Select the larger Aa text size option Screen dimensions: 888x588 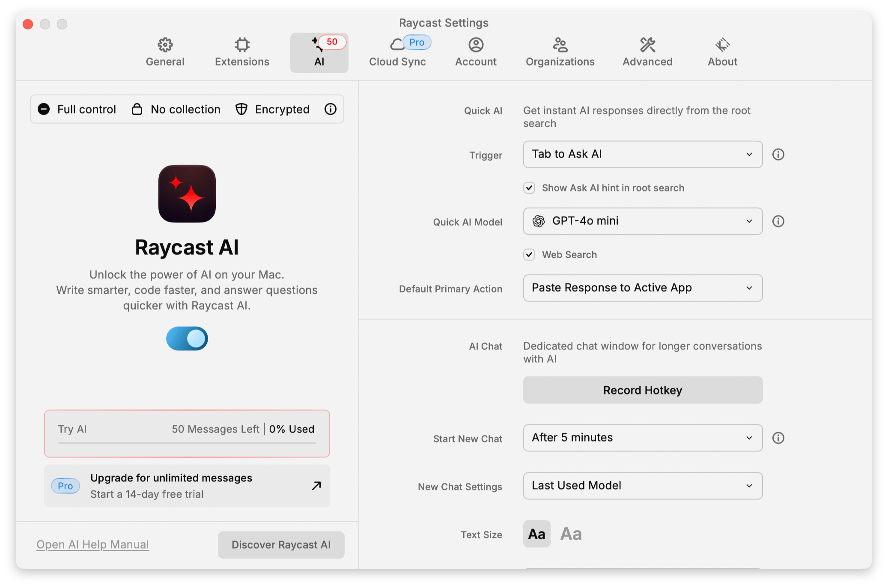(571, 534)
